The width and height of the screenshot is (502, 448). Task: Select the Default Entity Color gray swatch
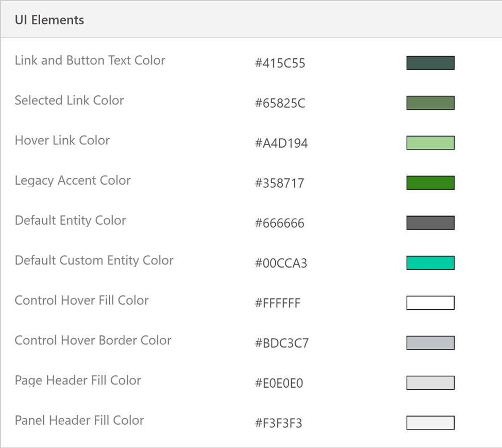click(x=430, y=223)
